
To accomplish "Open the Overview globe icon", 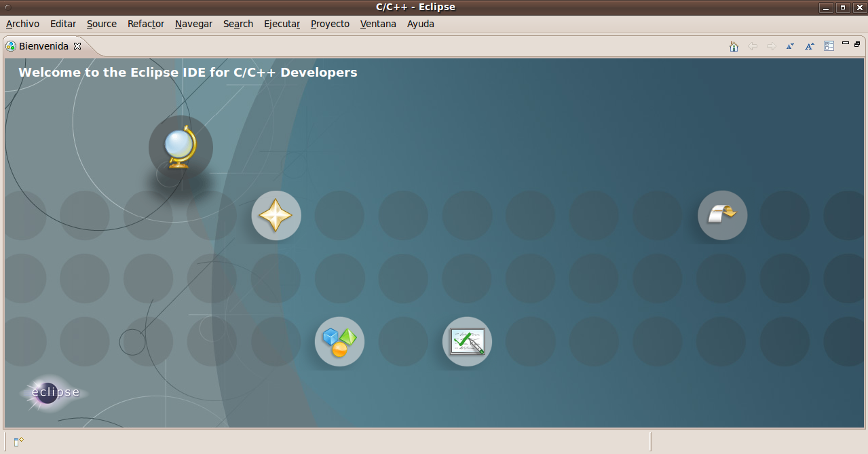I will coord(181,147).
